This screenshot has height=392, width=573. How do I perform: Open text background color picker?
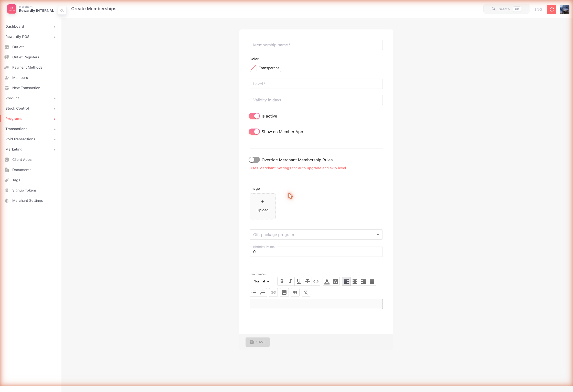(335, 281)
